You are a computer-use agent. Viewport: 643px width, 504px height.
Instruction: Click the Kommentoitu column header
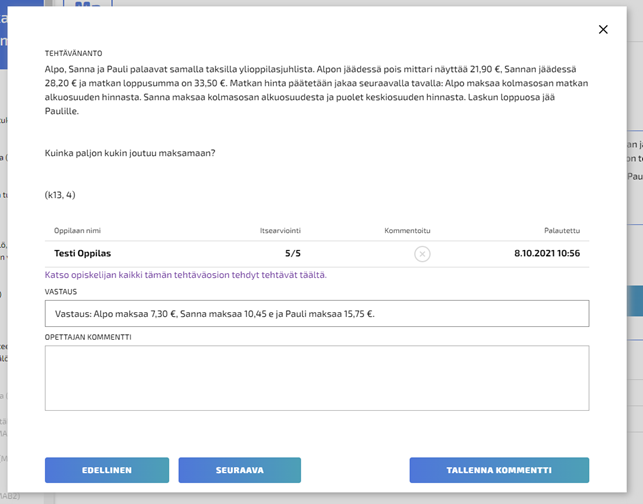407,230
